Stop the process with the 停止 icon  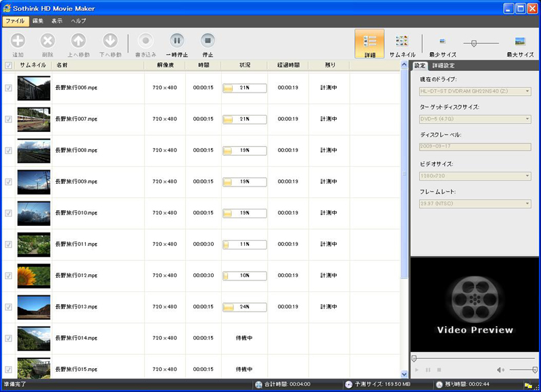tap(208, 41)
